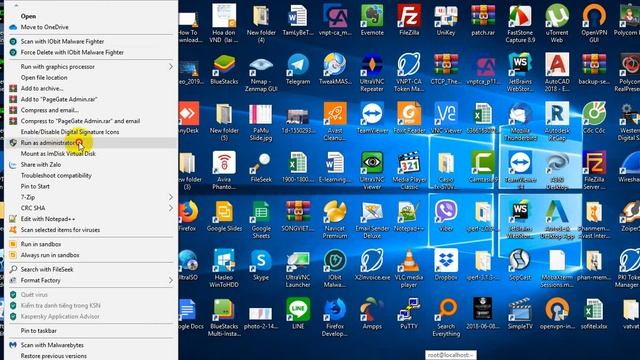Click Scan selected items for viruses
This screenshot has width=640, height=360.
(91, 230)
